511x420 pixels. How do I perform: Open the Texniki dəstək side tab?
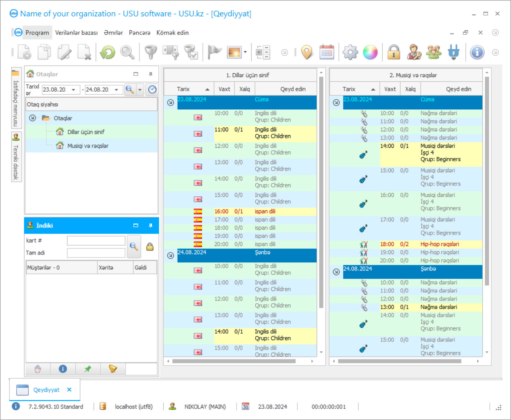16,157
